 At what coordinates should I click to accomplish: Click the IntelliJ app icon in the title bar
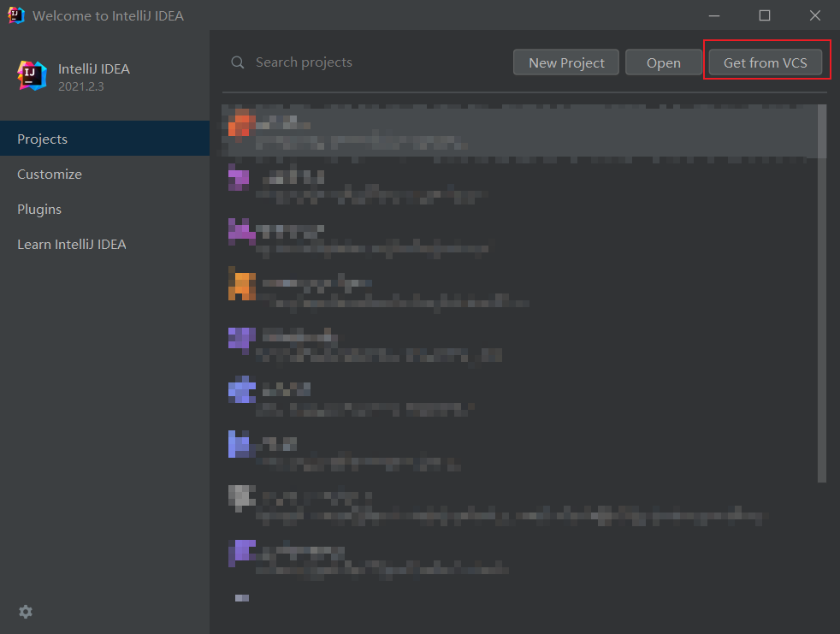click(15, 15)
